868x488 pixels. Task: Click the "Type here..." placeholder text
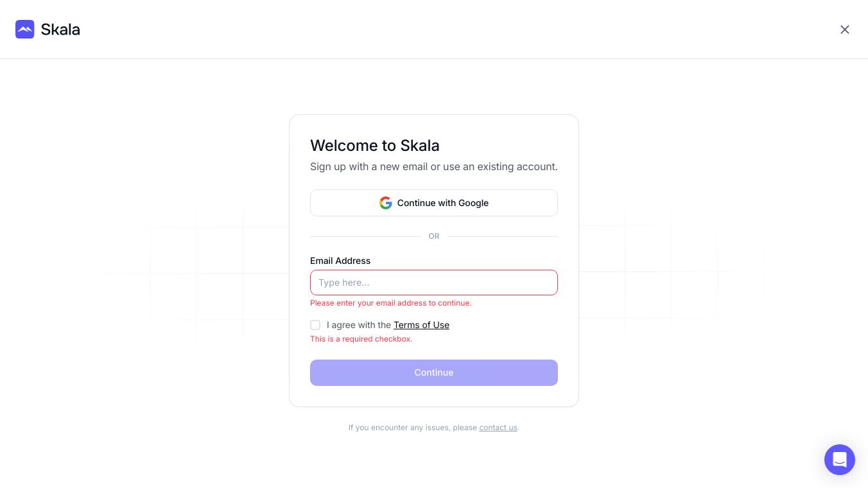click(x=343, y=283)
